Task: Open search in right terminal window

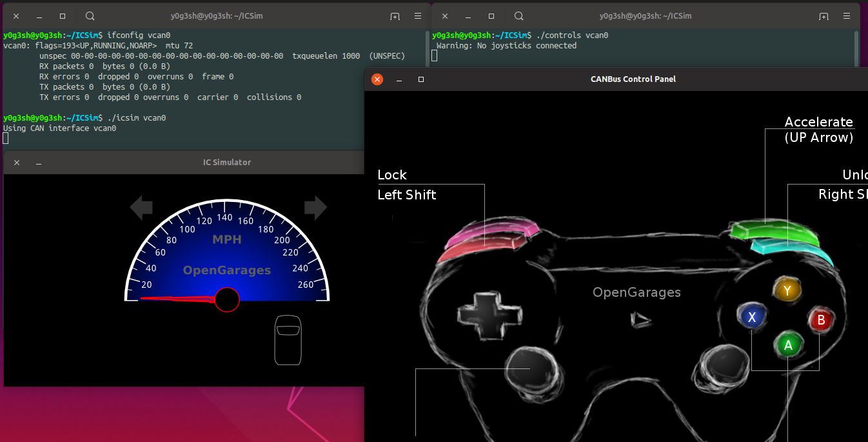Action: click(x=519, y=16)
